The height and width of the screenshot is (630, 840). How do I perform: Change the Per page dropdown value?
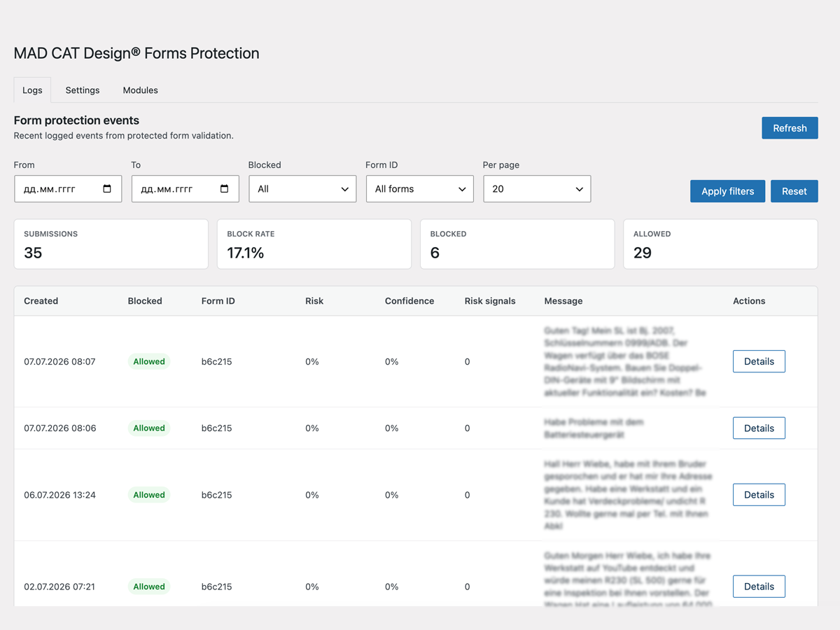point(537,189)
